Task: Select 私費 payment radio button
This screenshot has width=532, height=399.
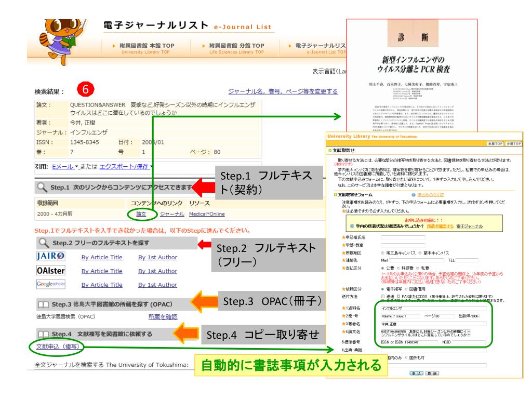Action: [418, 268]
